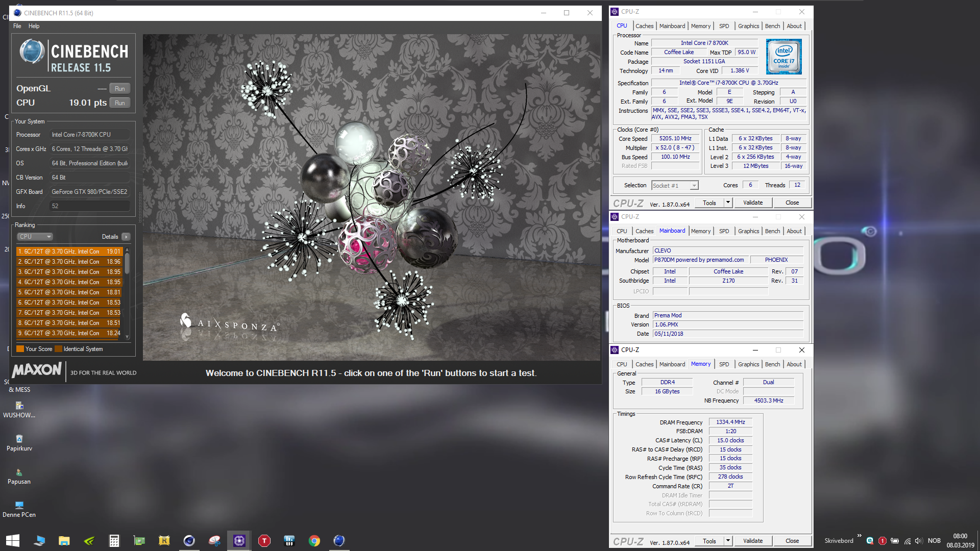
Task: Open battery power status in tray
Action: 895,541
